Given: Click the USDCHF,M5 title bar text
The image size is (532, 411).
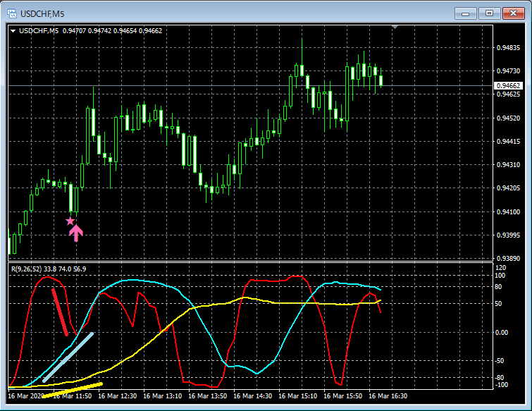Looking at the screenshot, I should (42, 14).
